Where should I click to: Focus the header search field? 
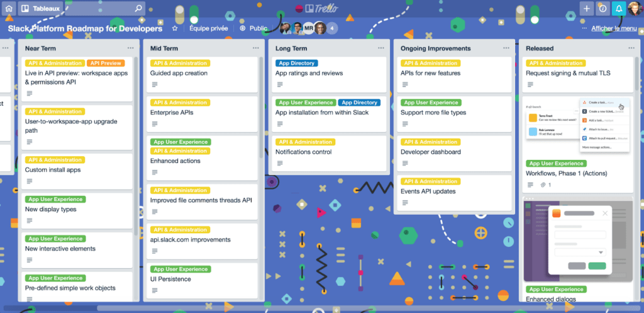click(x=105, y=8)
